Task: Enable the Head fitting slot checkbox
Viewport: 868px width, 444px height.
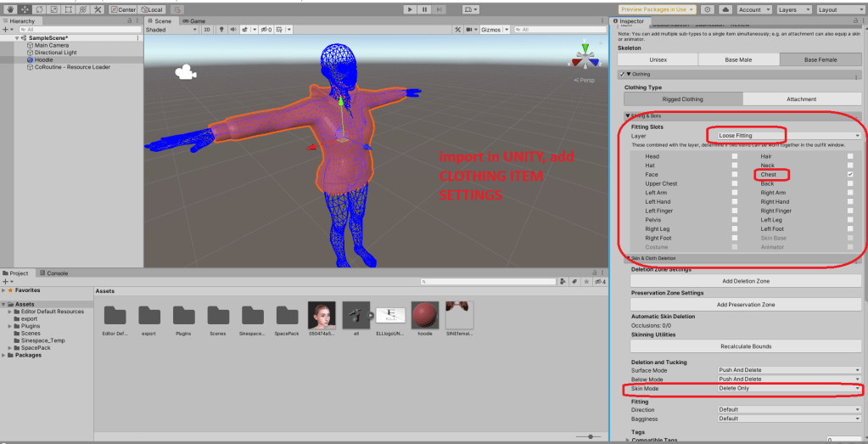Action: [735, 157]
